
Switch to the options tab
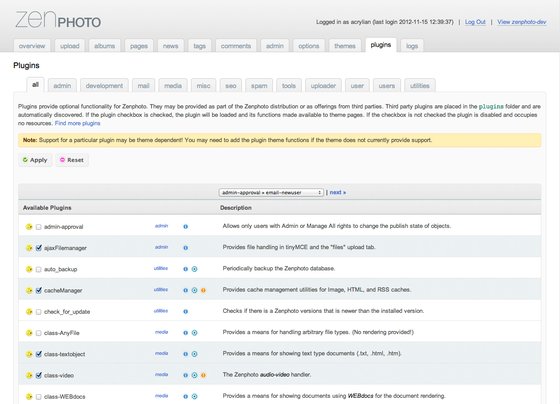[309, 46]
